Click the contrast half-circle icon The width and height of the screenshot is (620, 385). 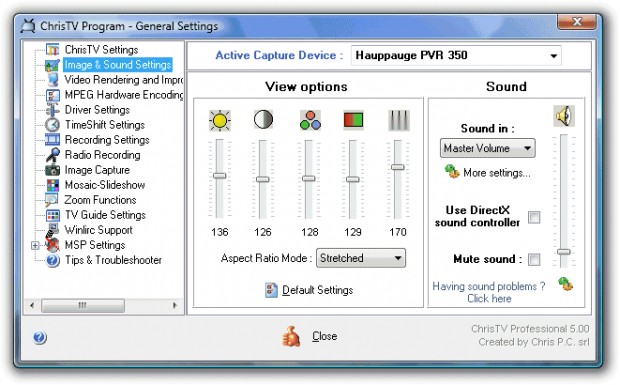pyautogui.click(x=263, y=119)
